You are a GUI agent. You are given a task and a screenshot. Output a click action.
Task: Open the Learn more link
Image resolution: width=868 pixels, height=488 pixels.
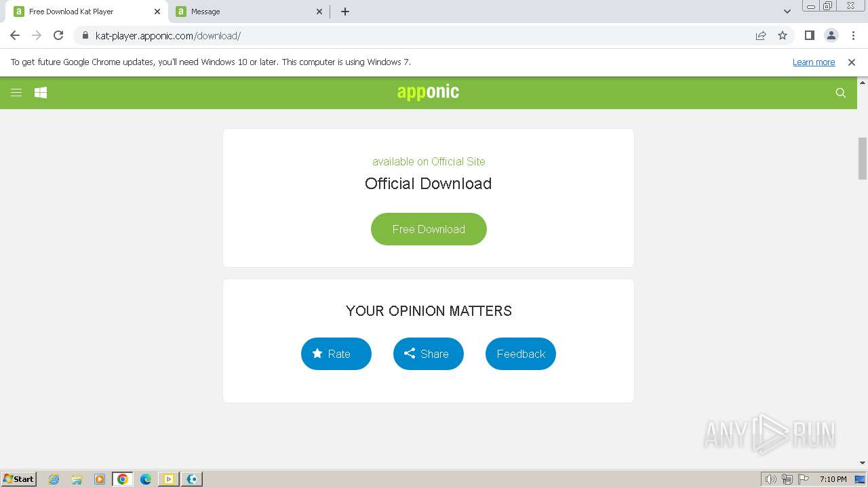(x=814, y=62)
